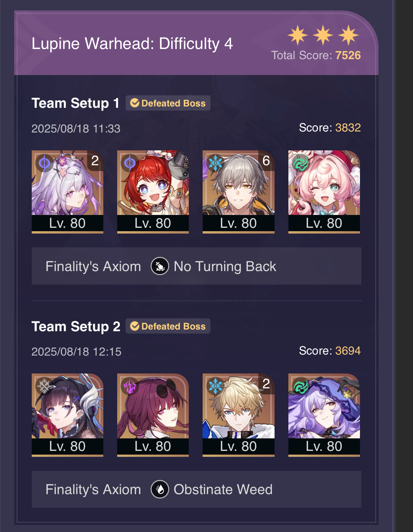This screenshot has width=413, height=532.
Task: Click the Obstinate Weed axiom label
Action: tap(223, 489)
